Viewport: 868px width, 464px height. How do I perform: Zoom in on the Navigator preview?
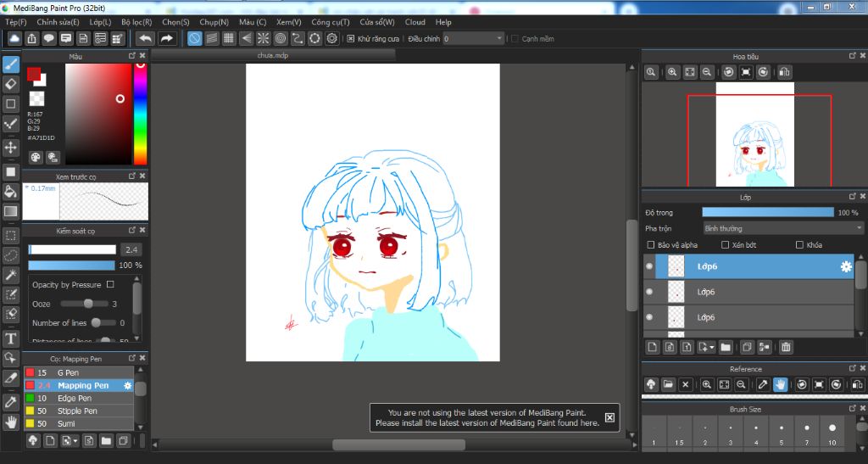pyautogui.click(x=672, y=73)
